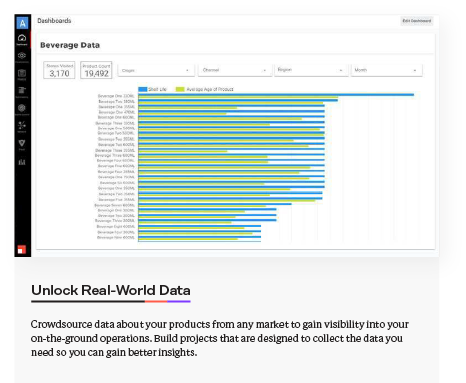466x383 pixels.
Task: Click the "Beverage Six 600ML" bar label
Action: (117, 183)
